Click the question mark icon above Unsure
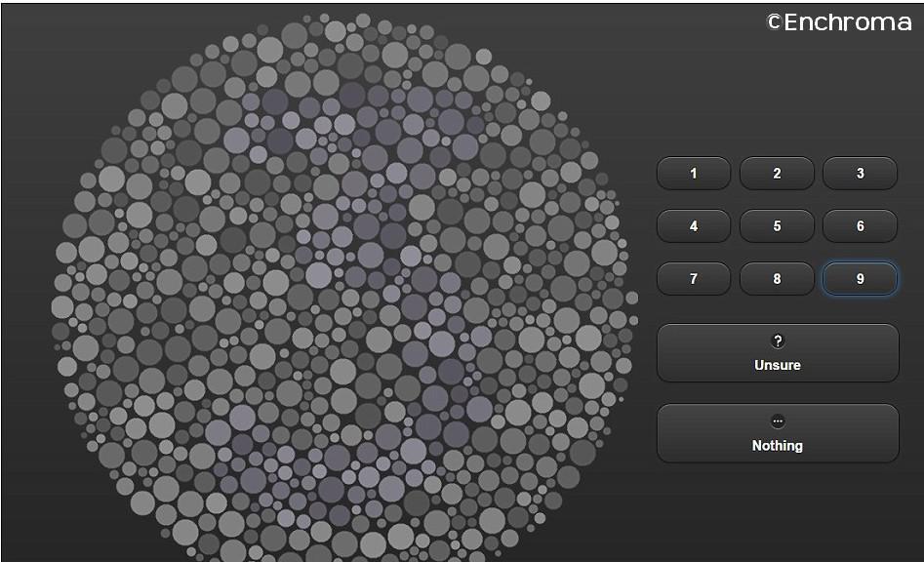The height and width of the screenshot is (562, 924). click(778, 341)
